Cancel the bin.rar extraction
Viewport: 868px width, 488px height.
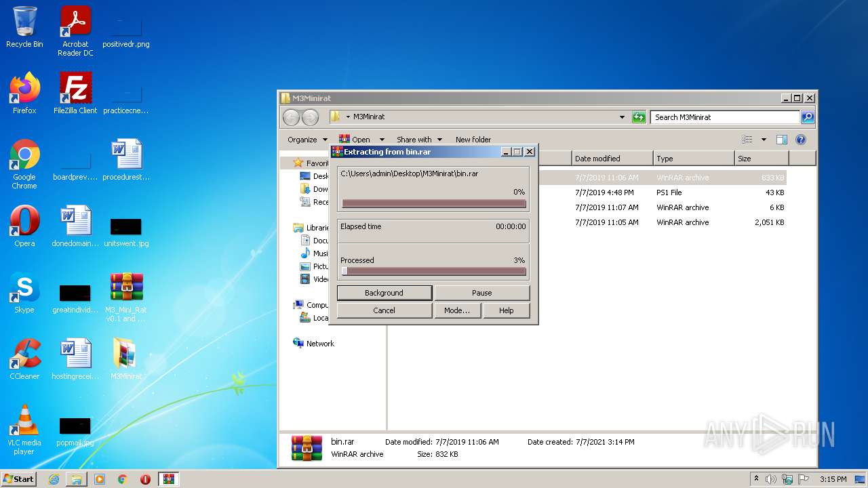(x=384, y=310)
